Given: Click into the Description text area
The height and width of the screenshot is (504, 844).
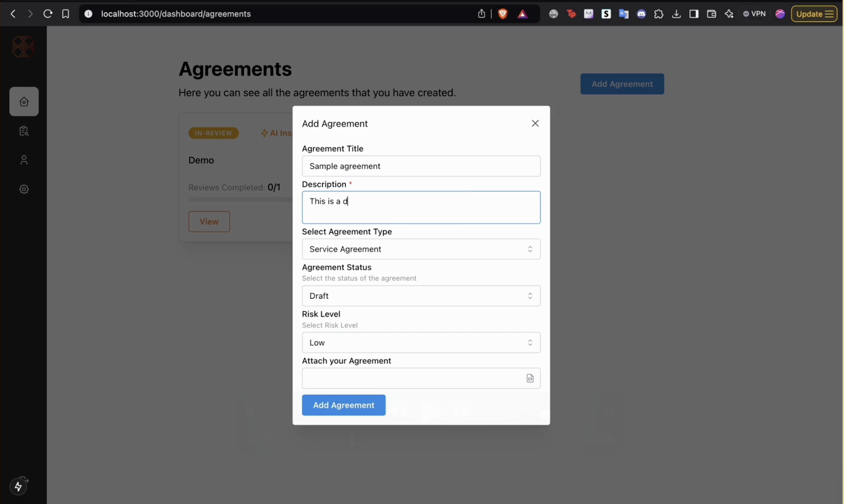Looking at the screenshot, I should (421, 207).
